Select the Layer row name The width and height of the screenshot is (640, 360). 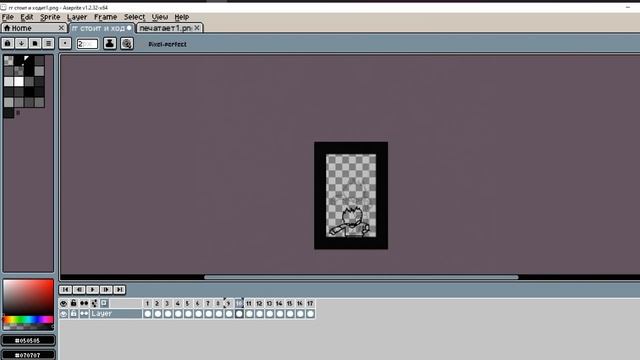116,313
